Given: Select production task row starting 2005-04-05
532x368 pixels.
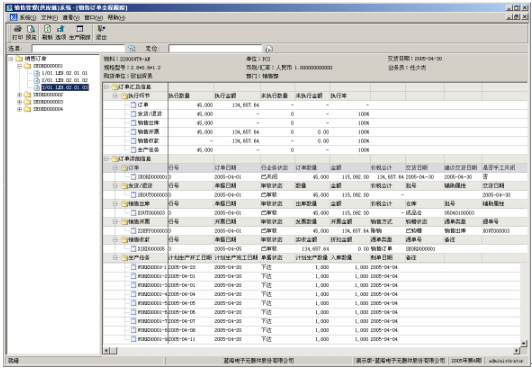Looking at the screenshot, I should coord(311,303).
